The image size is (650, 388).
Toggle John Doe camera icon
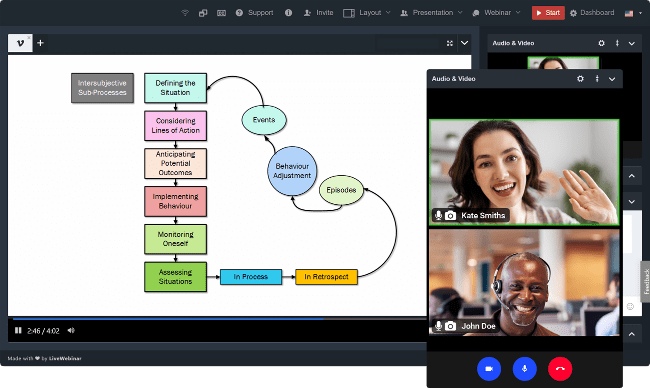tap(450, 326)
